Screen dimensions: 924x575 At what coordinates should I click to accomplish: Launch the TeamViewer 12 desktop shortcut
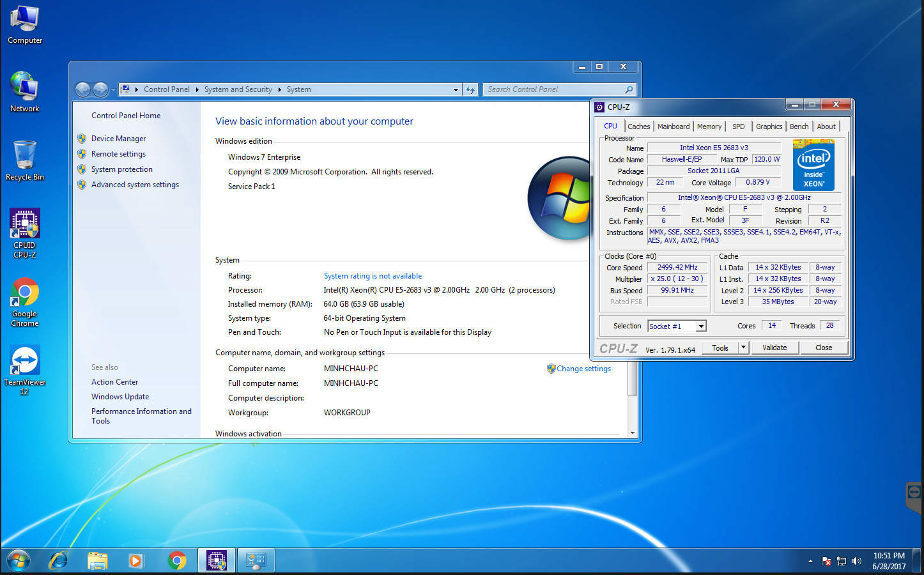25,371
